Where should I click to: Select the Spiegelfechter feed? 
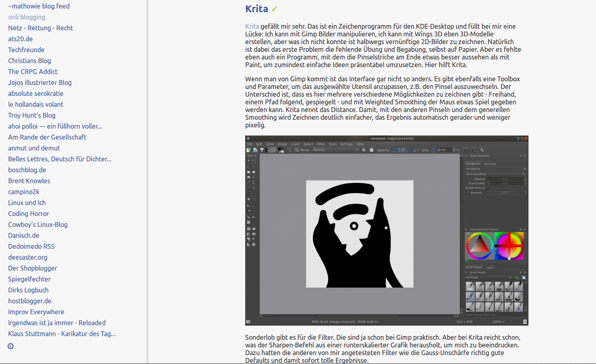pos(29,279)
